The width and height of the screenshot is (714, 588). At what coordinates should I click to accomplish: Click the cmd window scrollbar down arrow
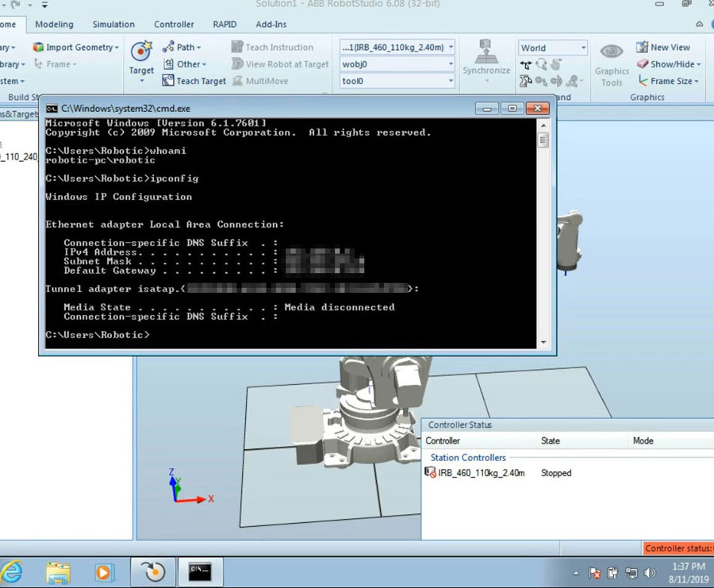(543, 342)
